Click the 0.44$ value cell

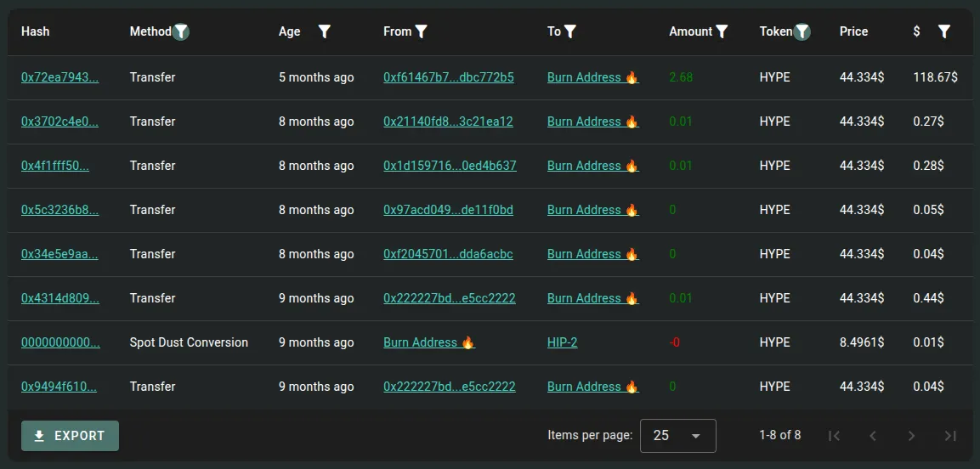(929, 298)
